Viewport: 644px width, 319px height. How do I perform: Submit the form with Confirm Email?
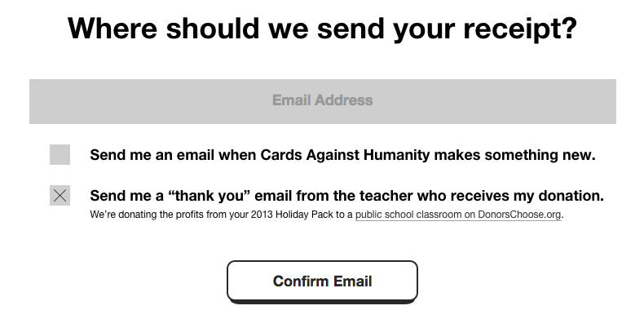point(323,281)
